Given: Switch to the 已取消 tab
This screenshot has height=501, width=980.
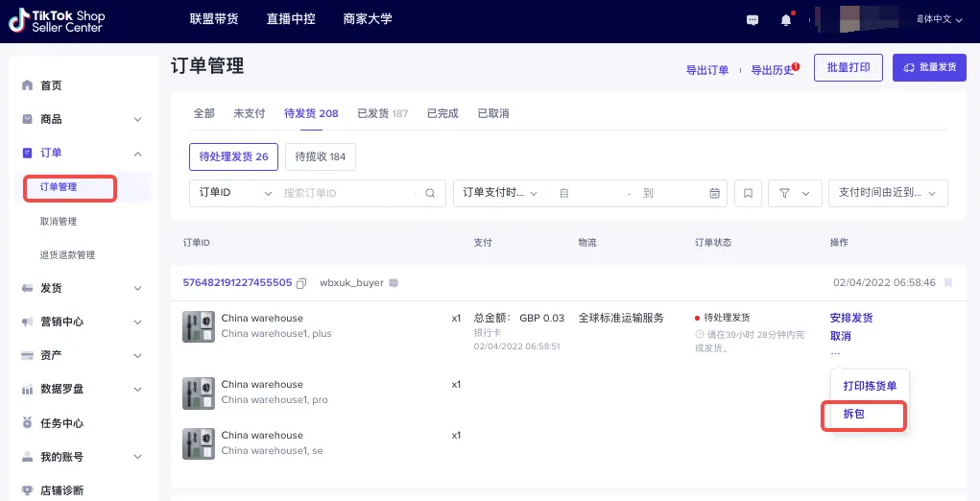Looking at the screenshot, I should (493, 113).
